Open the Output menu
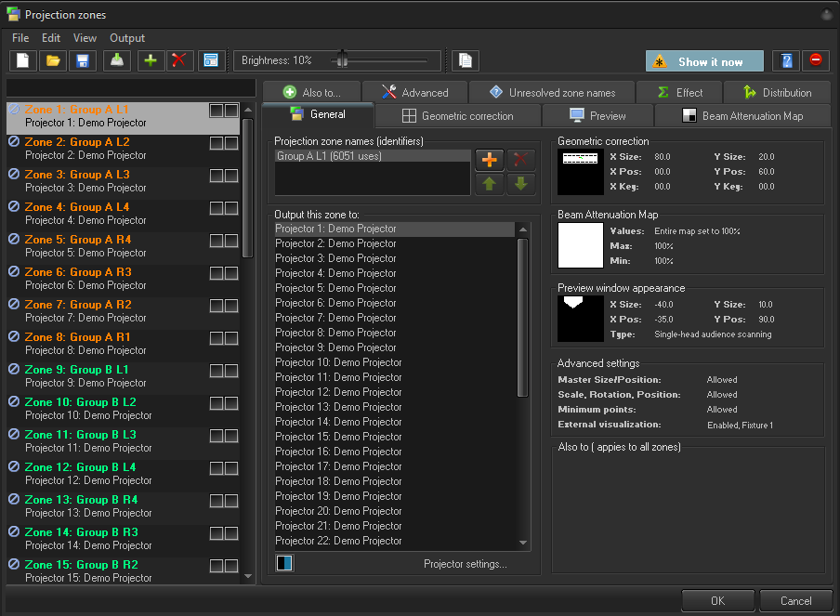Viewport: 840px width, 616px height. click(x=127, y=38)
